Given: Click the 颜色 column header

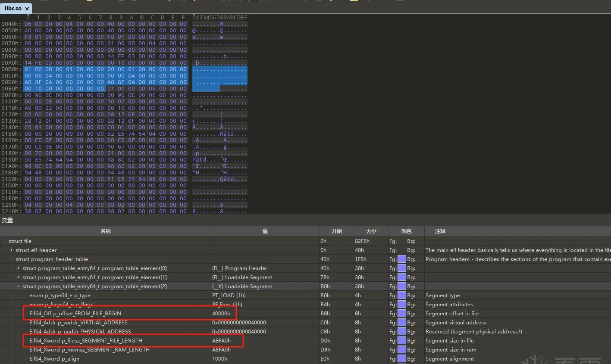Looking at the screenshot, I should pos(406,231).
